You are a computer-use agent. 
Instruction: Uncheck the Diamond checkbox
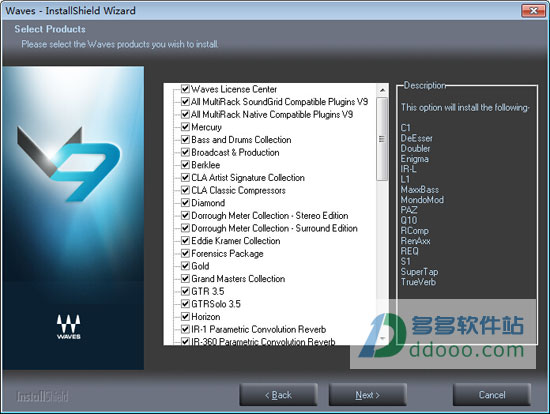click(185, 202)
